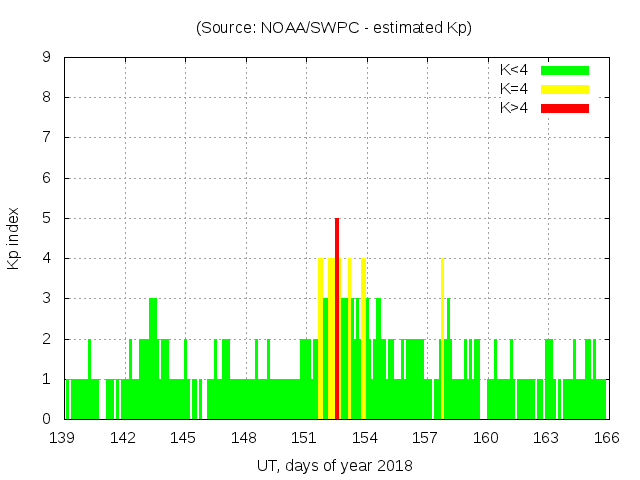
Task: Click the red K>4 legend swatch
Action: pos(565,108)
